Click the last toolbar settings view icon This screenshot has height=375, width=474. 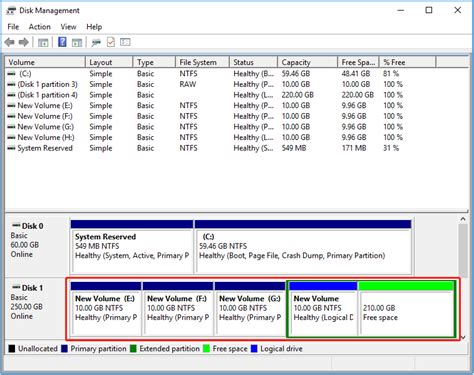click(x=125, y=42)
